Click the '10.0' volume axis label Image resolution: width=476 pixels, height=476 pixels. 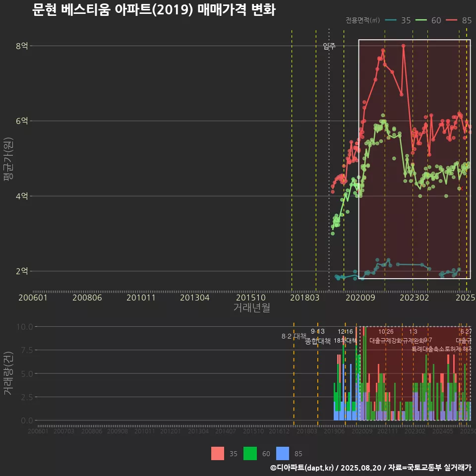click(x=25, y=327)
